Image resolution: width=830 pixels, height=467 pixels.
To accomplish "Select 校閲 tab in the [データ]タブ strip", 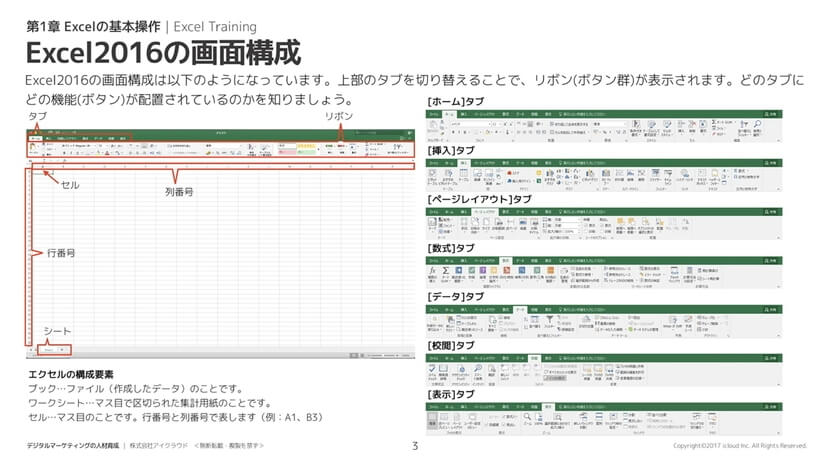I will [x=535, y=309].
